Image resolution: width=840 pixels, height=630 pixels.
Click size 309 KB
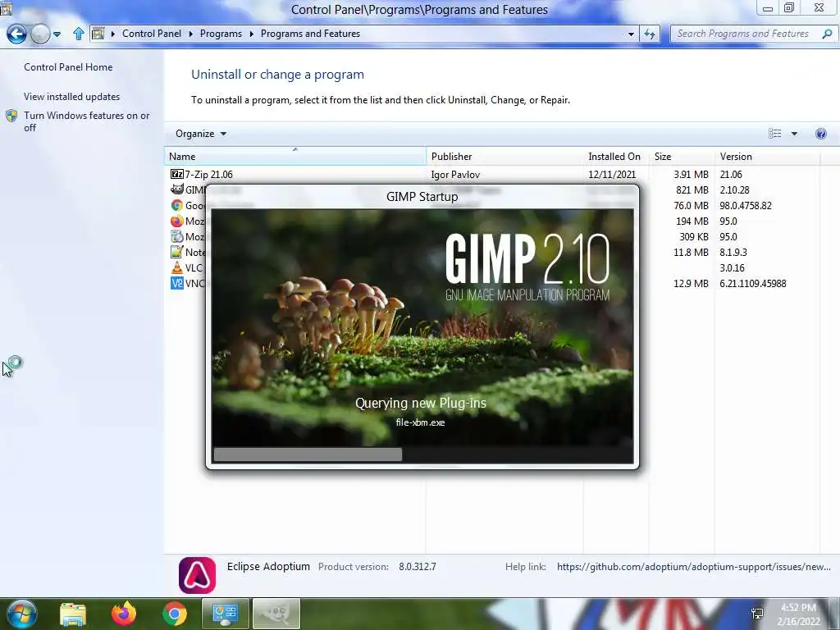click(x=694, y=236)
